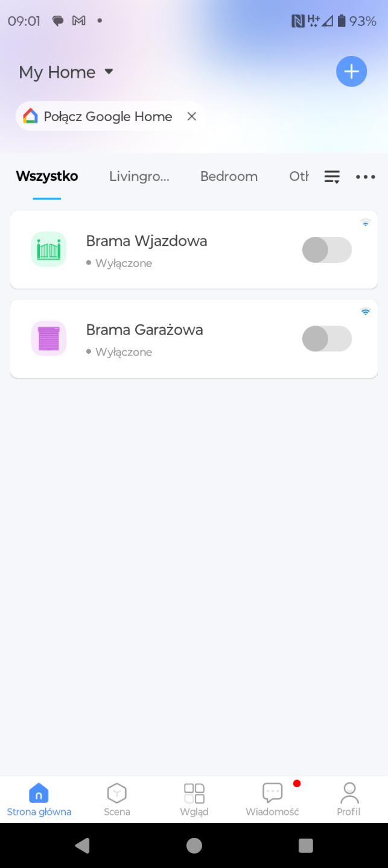Open the Wgląd overview icon
The width and height of the screenshot is (388, 868).
point(194,793)
